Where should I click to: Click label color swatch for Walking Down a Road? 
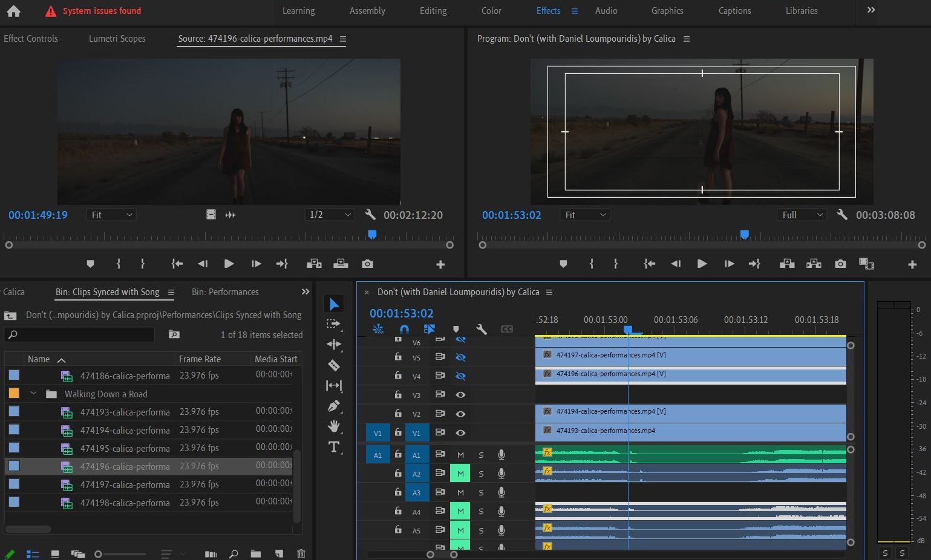coord(14,393)
